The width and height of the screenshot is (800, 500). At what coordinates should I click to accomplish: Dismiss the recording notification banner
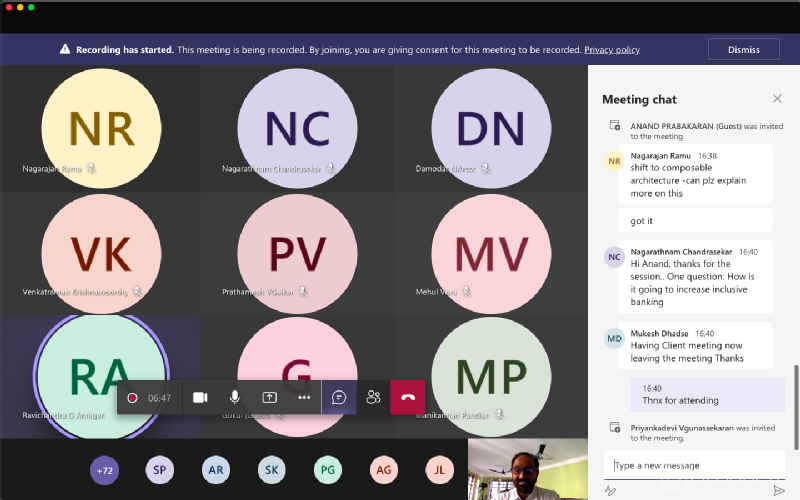[743, 49]
